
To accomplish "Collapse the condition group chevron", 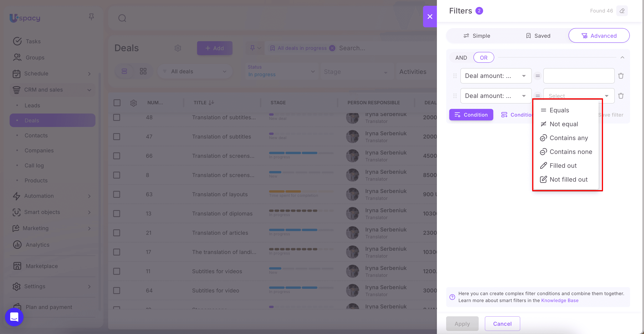I will [622, 58].
